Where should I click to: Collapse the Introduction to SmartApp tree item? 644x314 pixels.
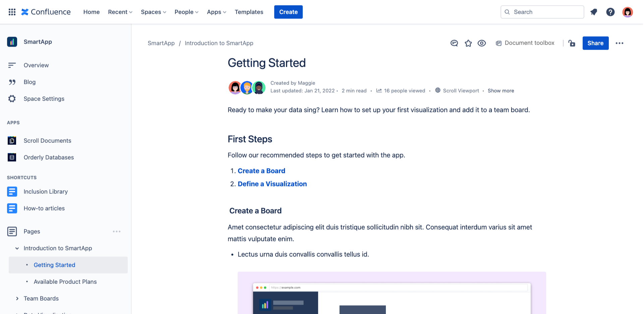pos(17,248)
